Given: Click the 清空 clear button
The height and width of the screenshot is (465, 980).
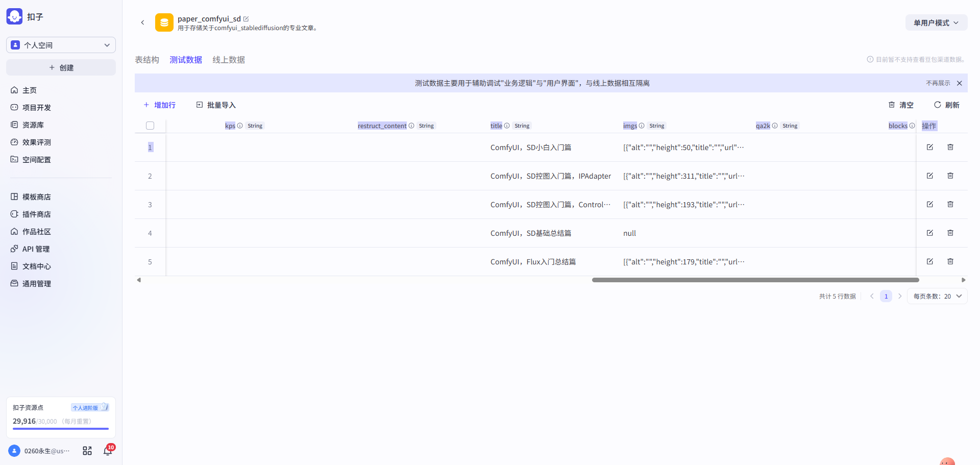Looking at the screenshot, I should click(901, 105).
